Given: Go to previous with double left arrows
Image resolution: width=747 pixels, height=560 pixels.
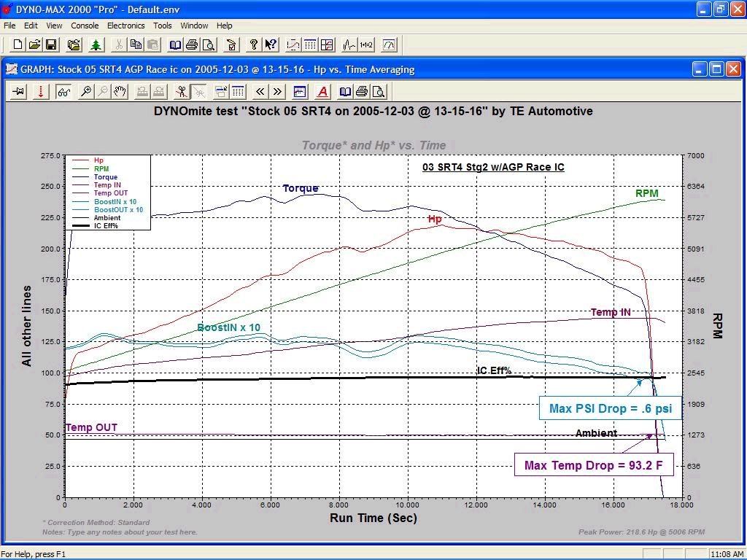Looking at the screenshot, I should [260, 91].
